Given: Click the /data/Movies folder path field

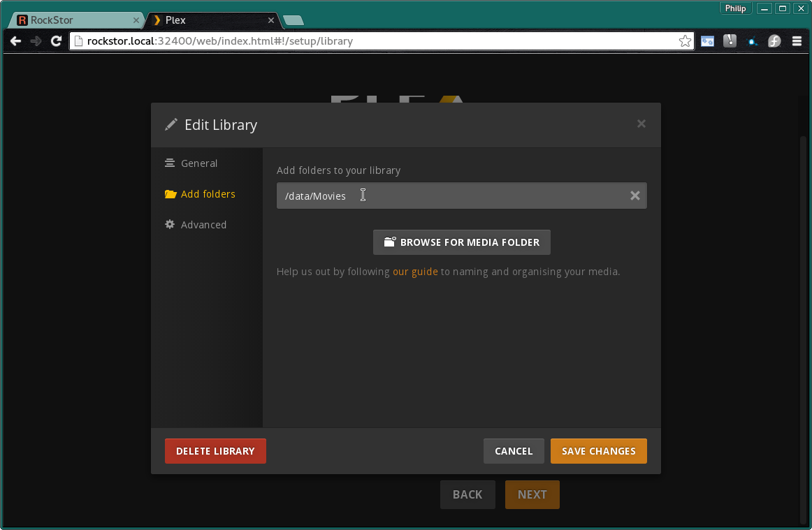Looking at the screenshot, I should [461, 196].
